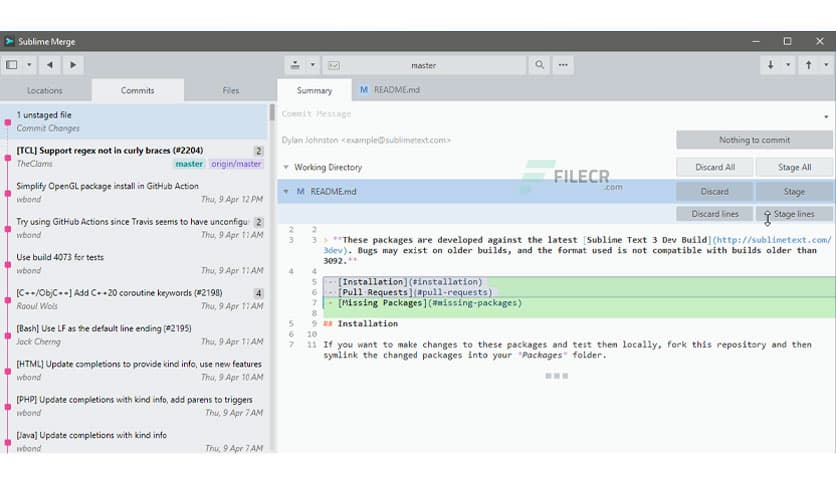Click the navigate back arrow

coord(49,65)
